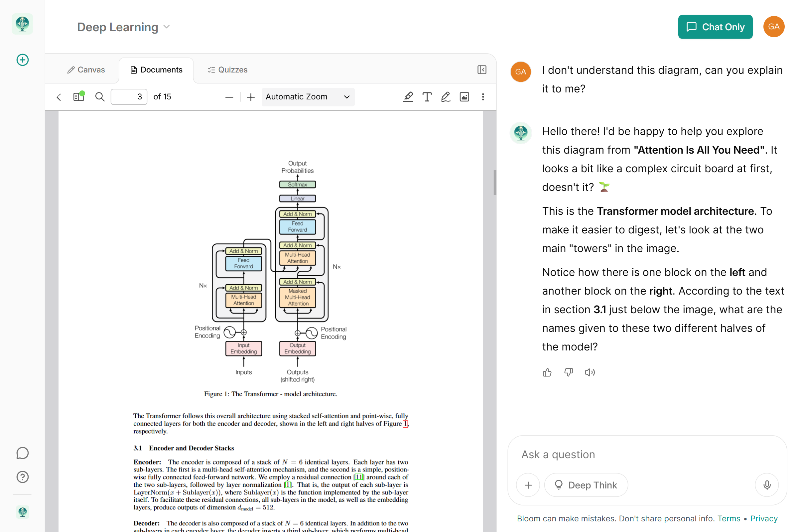
Task: Switch to the Quizzes tab
Action: click(x=227, y=69)
